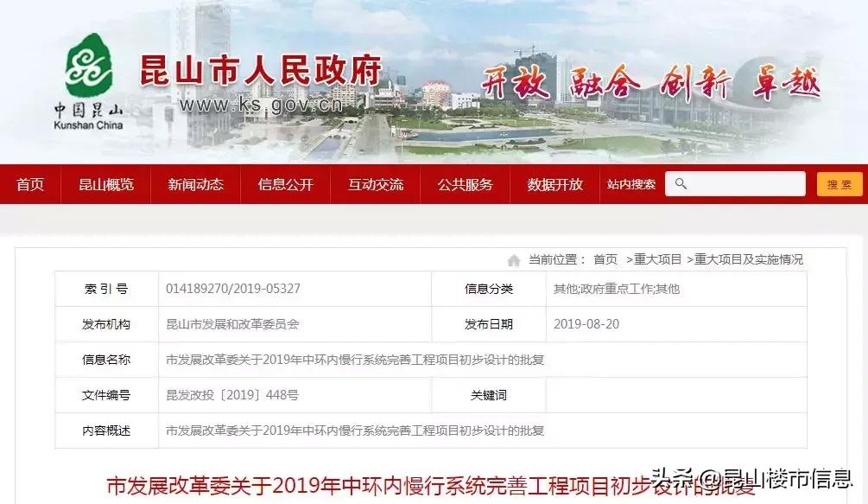Follow the 重大项目 breadcrumb link
Viewport: 868px width, 504px height.
(x=657, y=259)
